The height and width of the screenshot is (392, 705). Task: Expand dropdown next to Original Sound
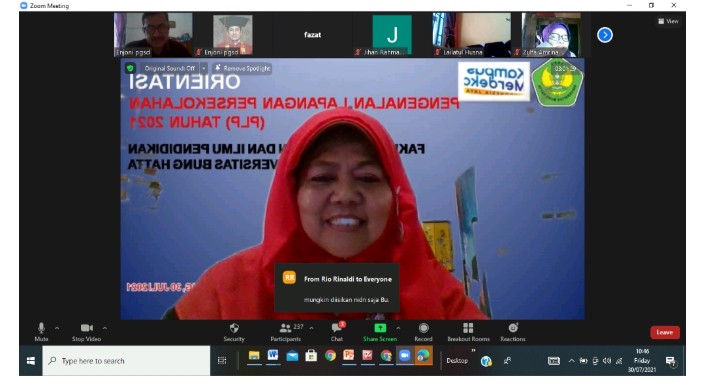click(x=204, y=68)
